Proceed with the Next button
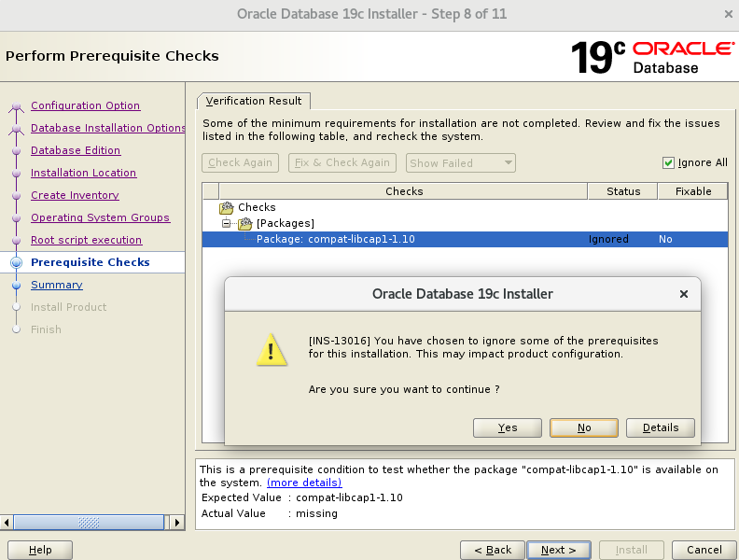The image size is (739, 560). click(x=559, y=550)
